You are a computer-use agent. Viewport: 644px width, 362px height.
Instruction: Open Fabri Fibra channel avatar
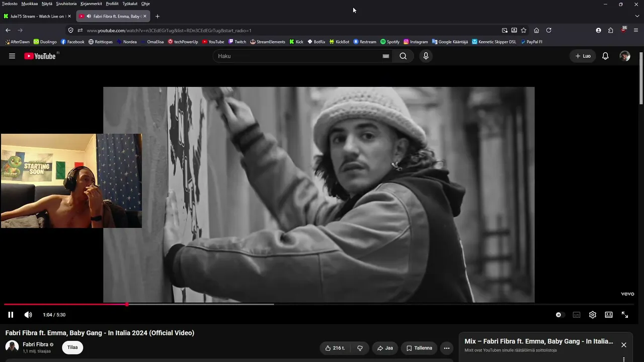point(12,347)
